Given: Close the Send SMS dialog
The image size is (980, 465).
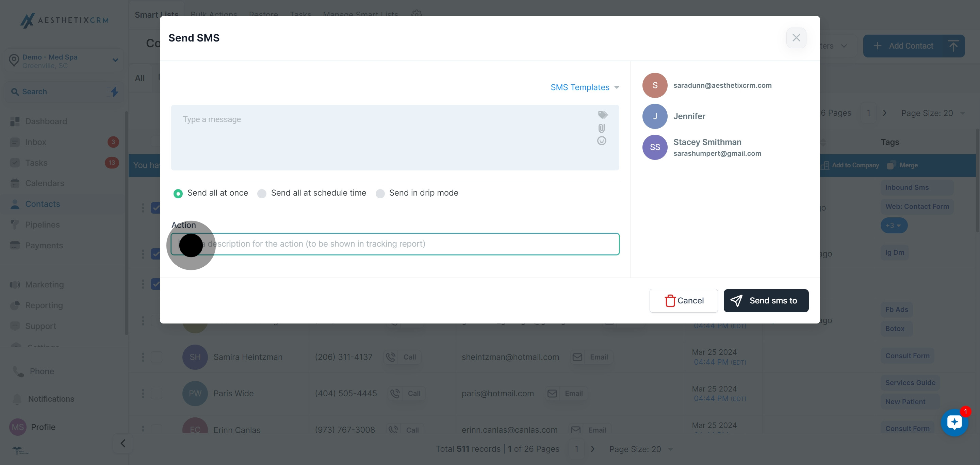Looking at the screenshot, I should 796,38.
